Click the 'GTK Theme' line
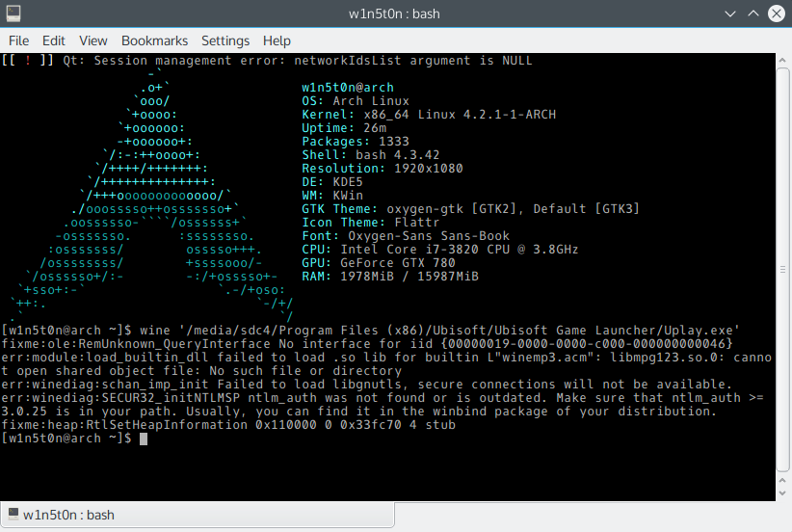Viewport: 792px width, 532px height. point(471,209)
